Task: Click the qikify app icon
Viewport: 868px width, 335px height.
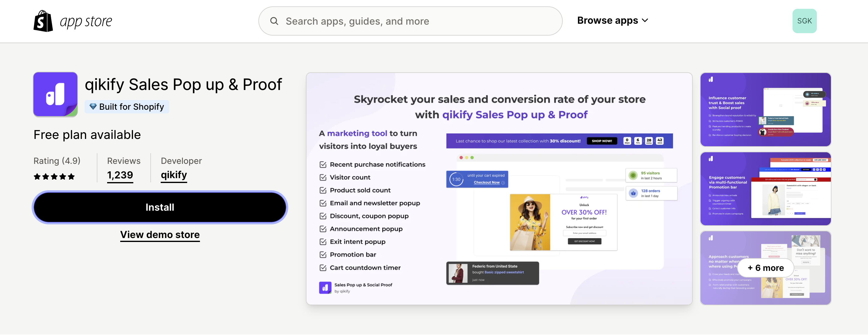Action: (x=55, y=95)
